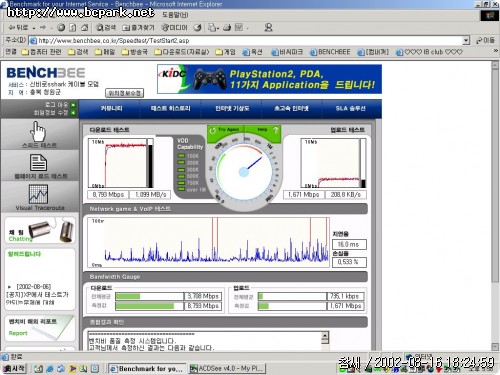Expand links bar overflow chevron
Viewport: 500px width, 375px height.
(496, 51)
